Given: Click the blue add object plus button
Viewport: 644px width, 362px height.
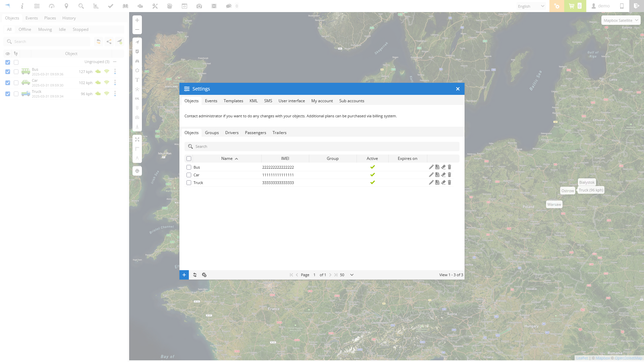Looking at the screenshot, I should point(184,275).
